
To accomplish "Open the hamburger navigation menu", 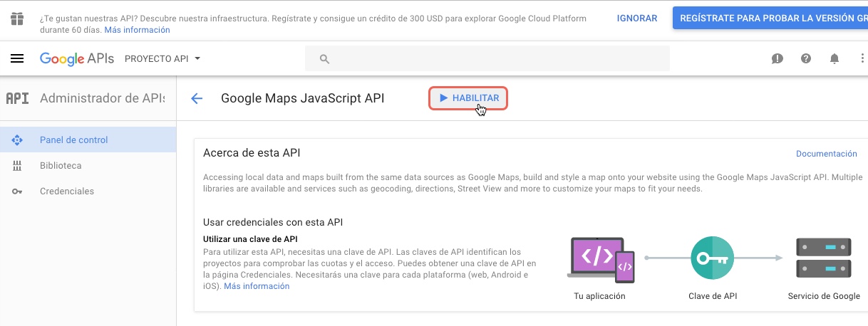I will tap(17, 58).
